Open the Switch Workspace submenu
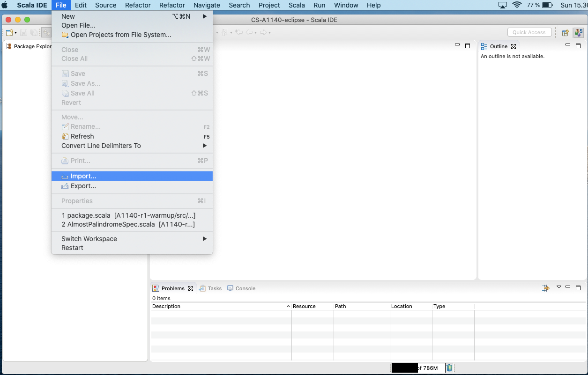The image size is (588, 375). [x=205, y=239]
